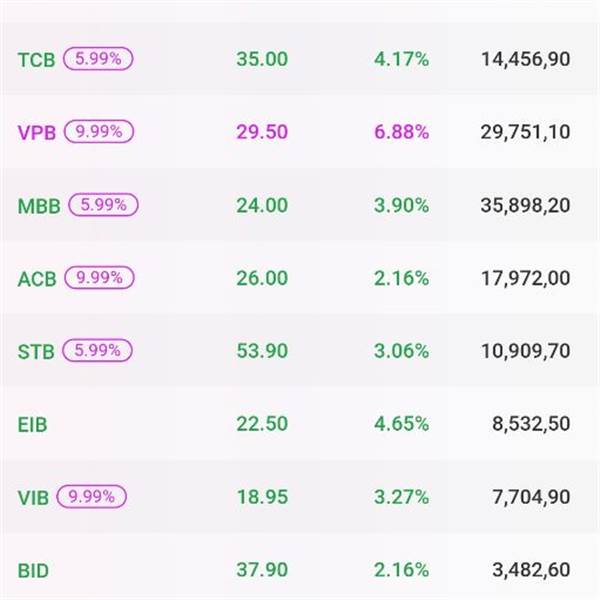Click BID volume 3,482,60
Image resolution: width=600 pixels, height=600 pixels.
[x=531, y=571]
